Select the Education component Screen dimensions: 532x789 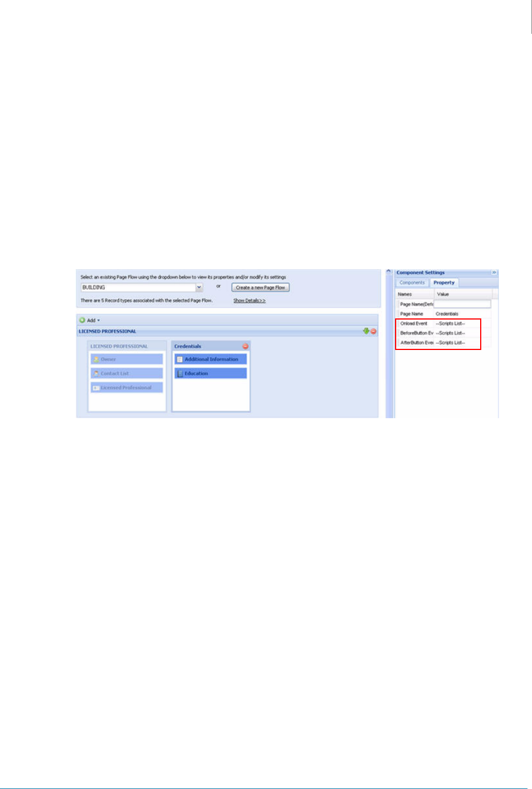(211, 373)
